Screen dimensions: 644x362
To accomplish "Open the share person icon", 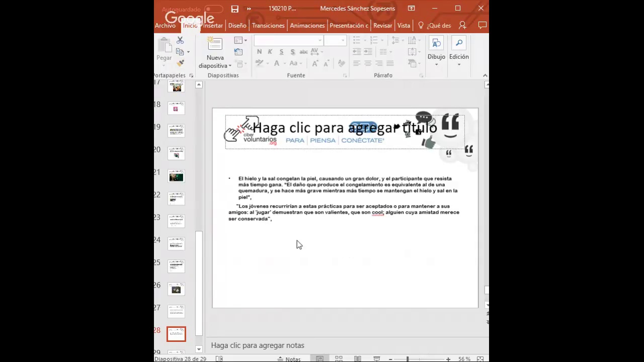I will (x=462, y=25).
